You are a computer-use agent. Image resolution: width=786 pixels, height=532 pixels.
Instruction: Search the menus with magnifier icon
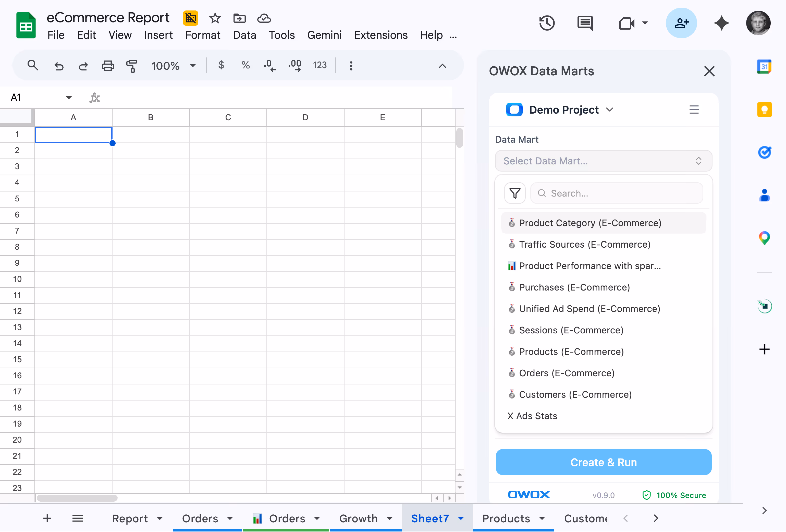pyautogui.click(x=33, y=65)
